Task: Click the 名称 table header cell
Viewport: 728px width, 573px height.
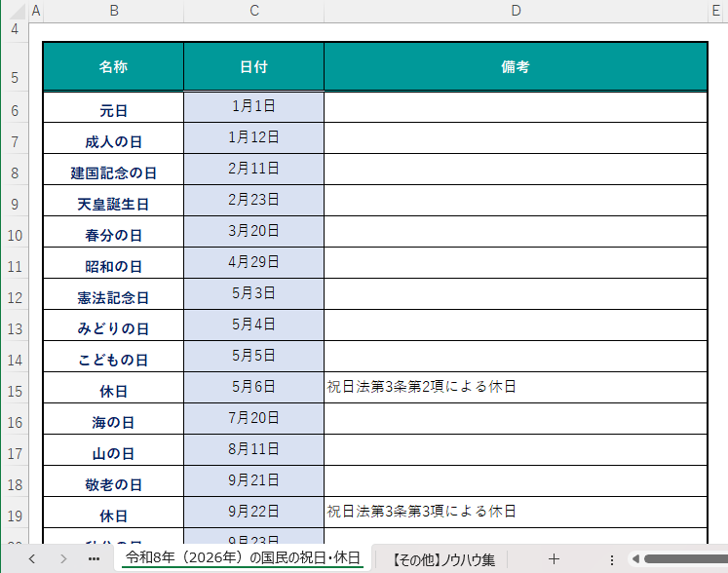Action: 113,67
